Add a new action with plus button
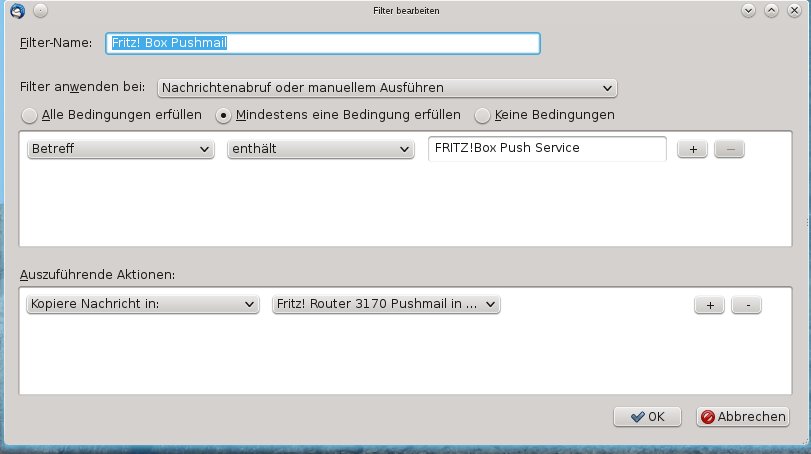 pos(709,305)
